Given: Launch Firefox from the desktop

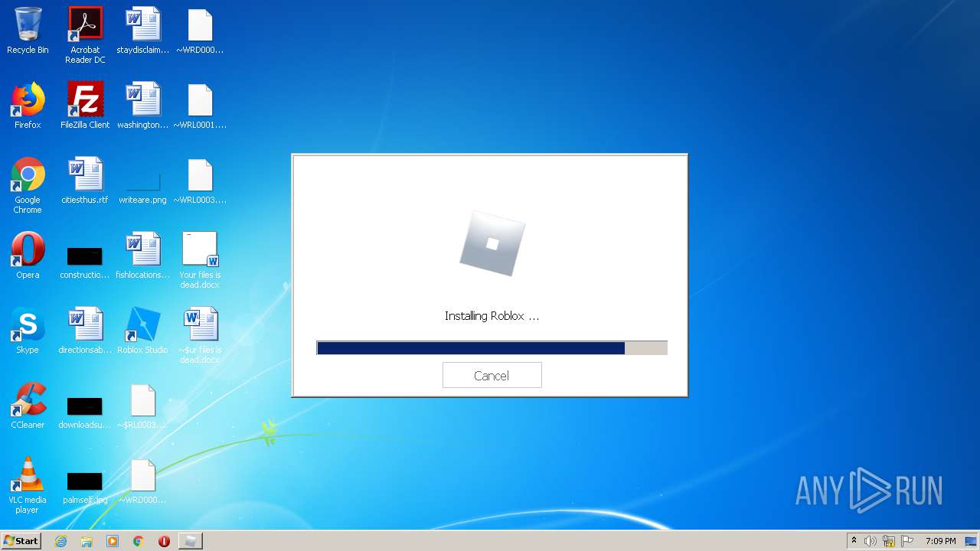Looking at the screenshot, I should (28, 106).
